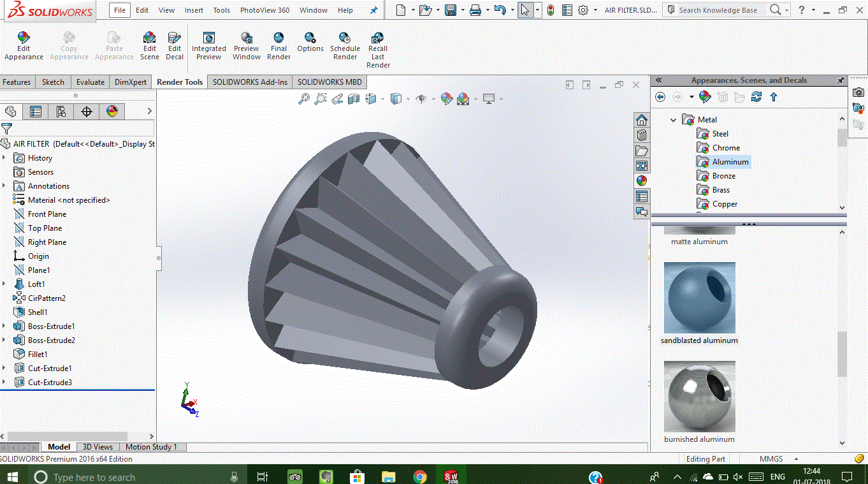Pin the Appearances task pane
The width and height of the screenshot is (868, 484).
[841, 80]
